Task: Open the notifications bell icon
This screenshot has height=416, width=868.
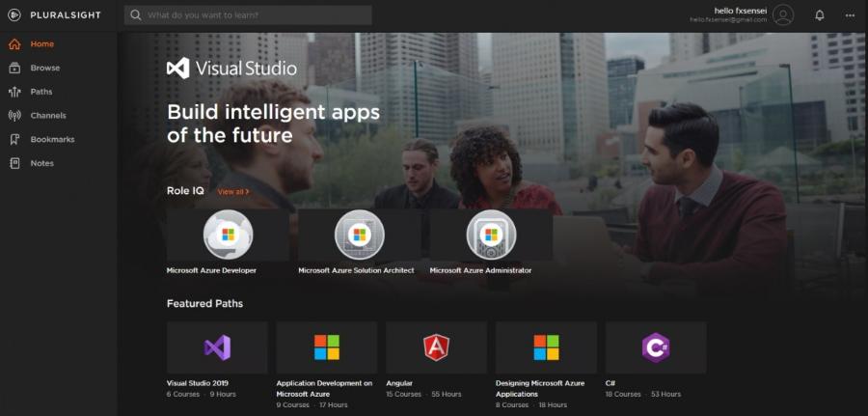Action: (820, 15)
